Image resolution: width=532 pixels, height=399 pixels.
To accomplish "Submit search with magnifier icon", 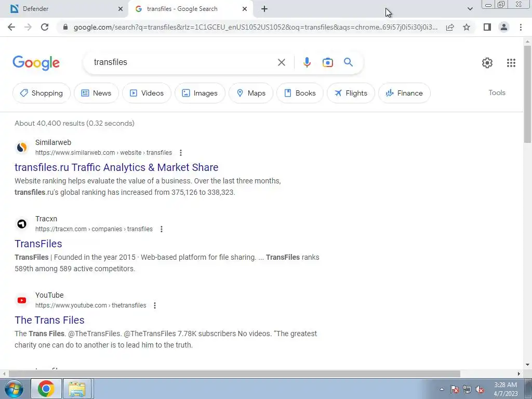I will click(x=348, y=62).
